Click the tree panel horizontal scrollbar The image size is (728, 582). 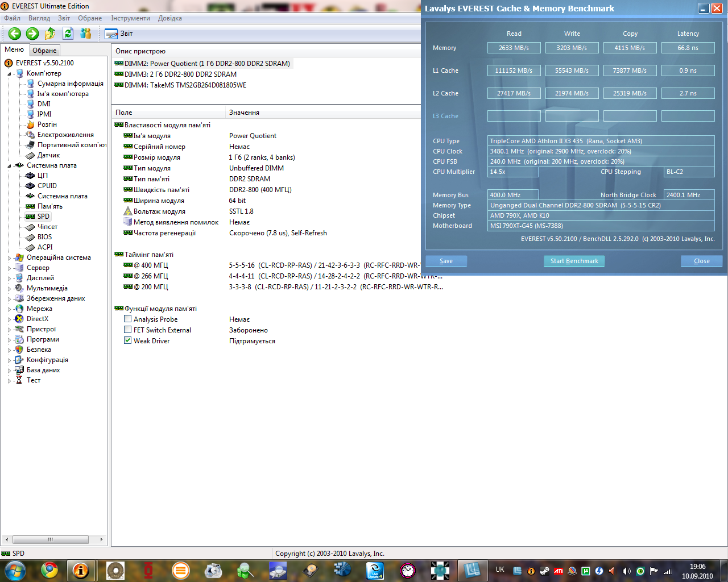pos(54,539)
